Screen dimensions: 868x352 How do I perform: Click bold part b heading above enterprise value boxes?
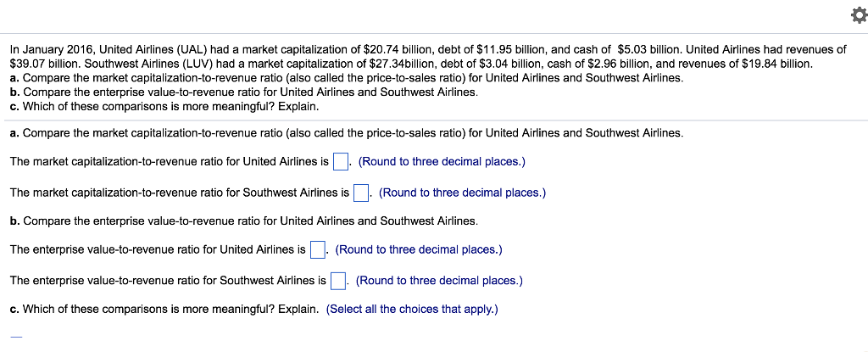coord(243,221)
